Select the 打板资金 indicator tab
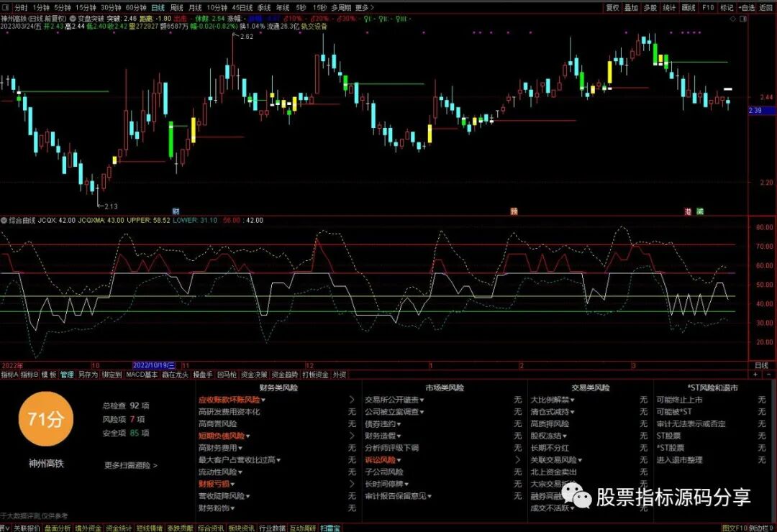This screenshot has height=532, width=777. (316, 375)
